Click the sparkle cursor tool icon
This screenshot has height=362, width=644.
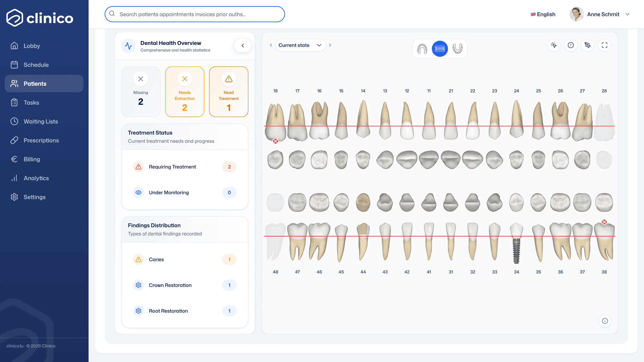[554, 45]
